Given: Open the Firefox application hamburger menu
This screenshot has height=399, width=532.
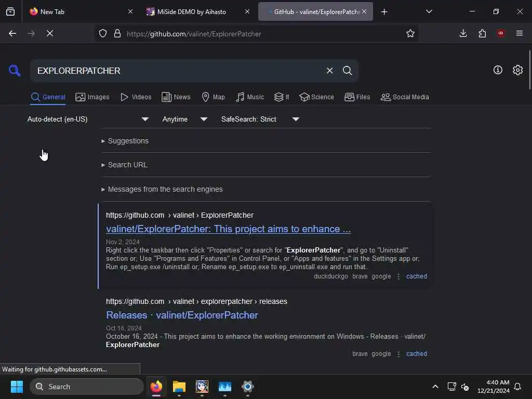Looking at the screenshot, I should (x=520, y=33).
